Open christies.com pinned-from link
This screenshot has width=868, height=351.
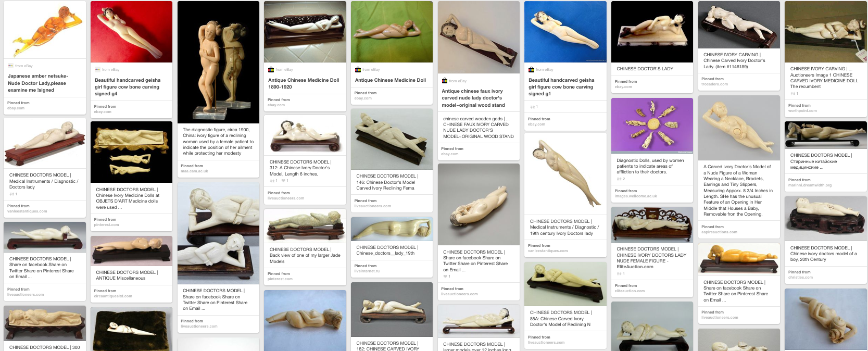(x=800, y=278)
